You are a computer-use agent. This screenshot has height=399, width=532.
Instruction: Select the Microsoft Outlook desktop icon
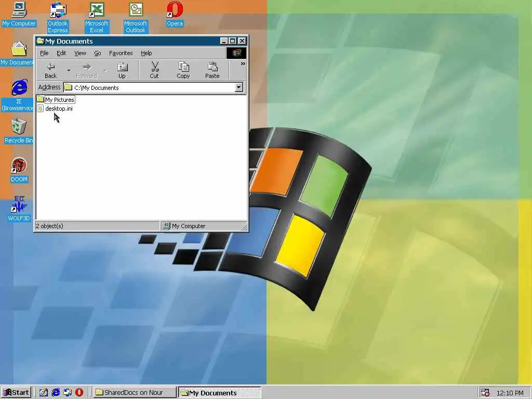[x=136, y=18]
